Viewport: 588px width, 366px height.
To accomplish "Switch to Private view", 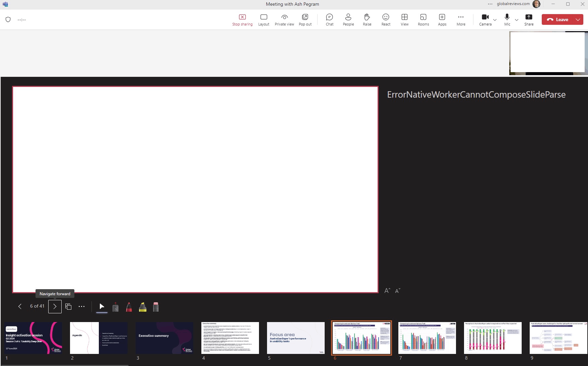I will 284,20.
